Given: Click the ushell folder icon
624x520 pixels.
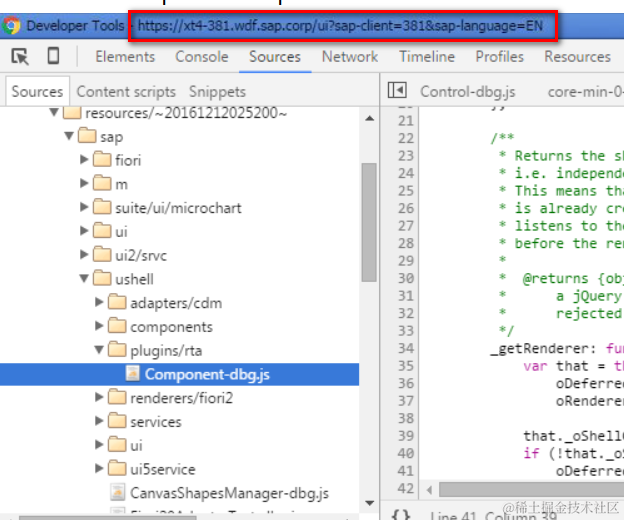Looking at the screenshot, I should click(x=102, y=278).
